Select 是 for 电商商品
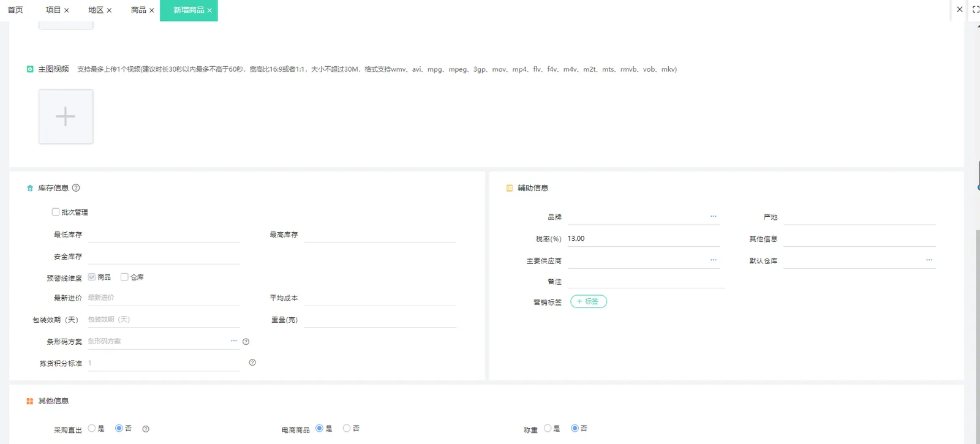 click(x=319, y=428)
